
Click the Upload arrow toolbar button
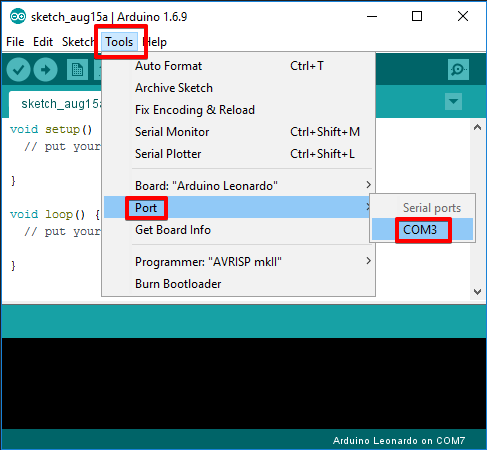tap(45, 70)
